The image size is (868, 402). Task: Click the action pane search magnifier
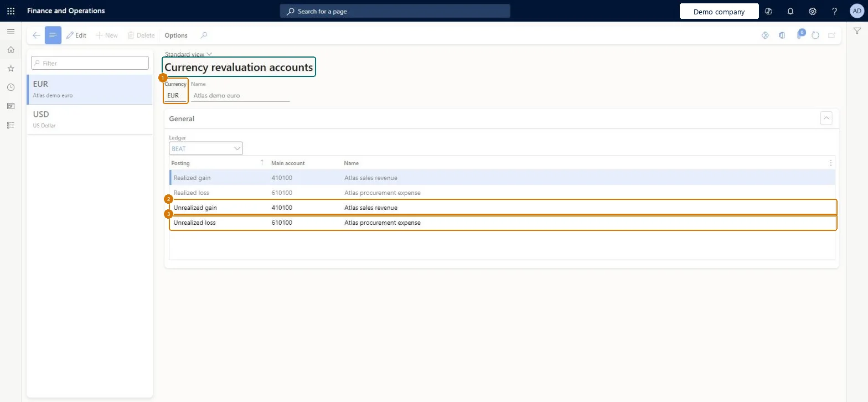coord(204,35)
